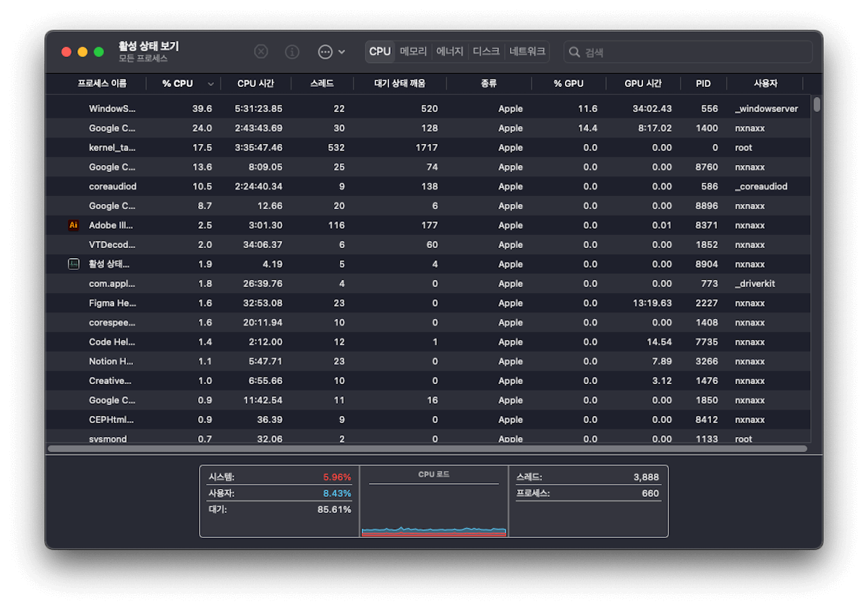
Task: Click the 스레드 total 3,888
Action: pos(646,477)
